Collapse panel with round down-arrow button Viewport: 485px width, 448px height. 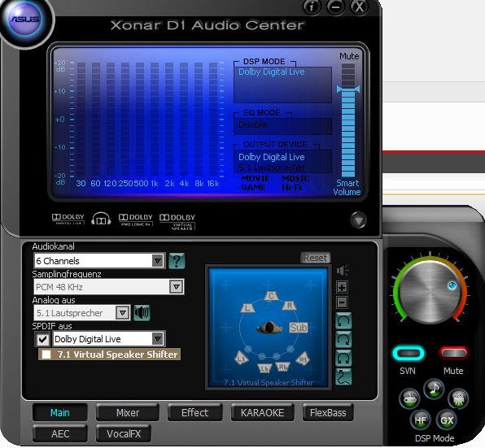pyautogui.click(x=358, y=220)
